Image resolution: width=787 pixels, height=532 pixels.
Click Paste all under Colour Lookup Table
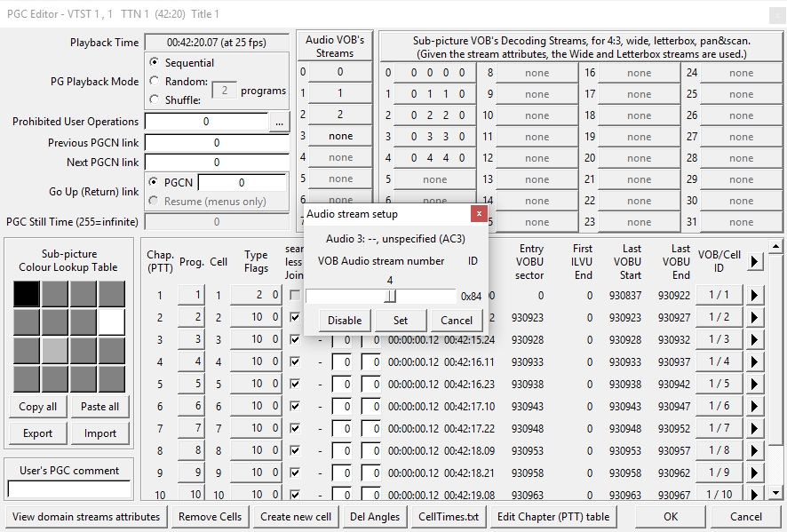(99, 407)
